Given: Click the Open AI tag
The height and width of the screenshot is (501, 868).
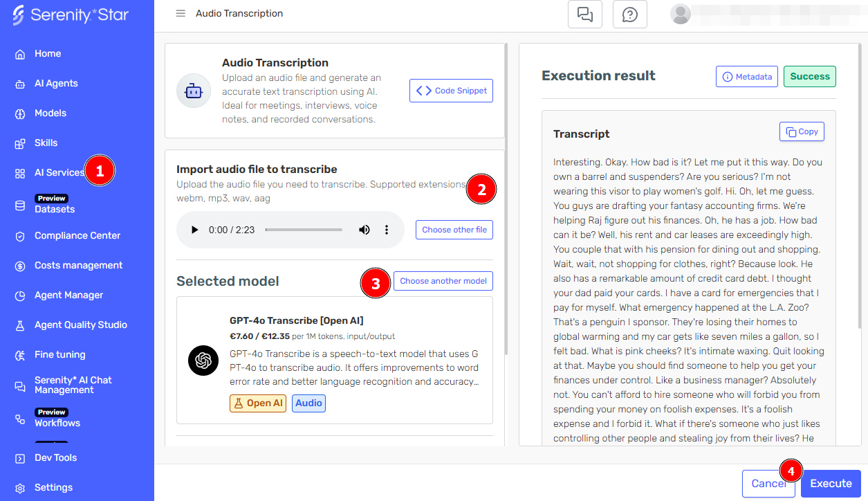Looking at the screenshot, I should pos(258,403).
